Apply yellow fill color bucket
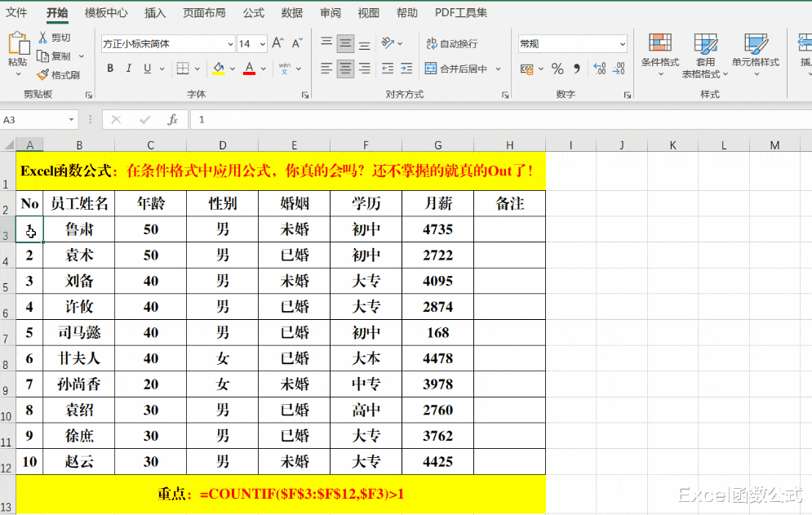The width and height of the screenshot is (812, 515). coord(219,69)
